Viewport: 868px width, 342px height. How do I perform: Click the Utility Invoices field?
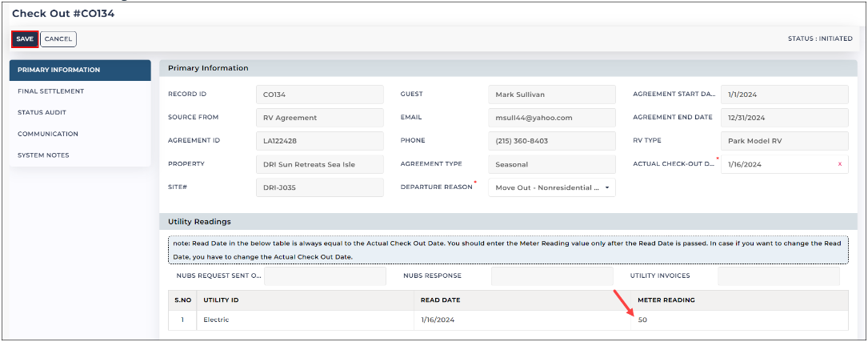779,276
